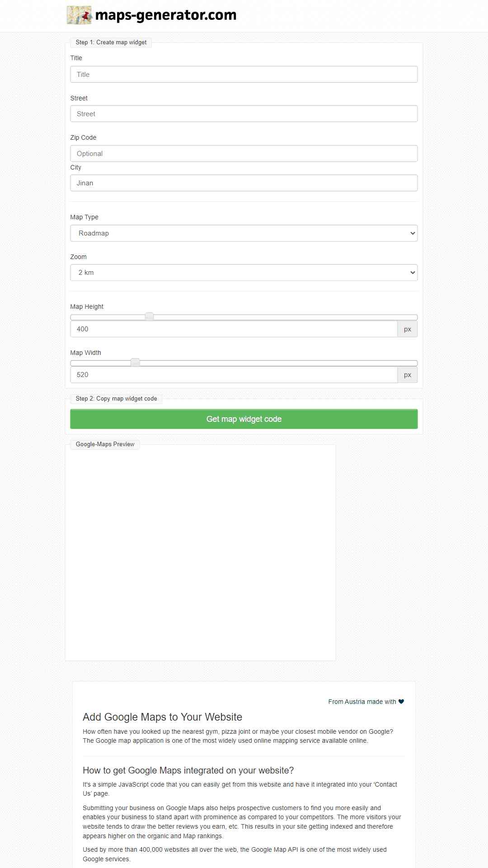488x868 pixels.
Task: Click the Map Height slider handle
Action: coord(149,316)
